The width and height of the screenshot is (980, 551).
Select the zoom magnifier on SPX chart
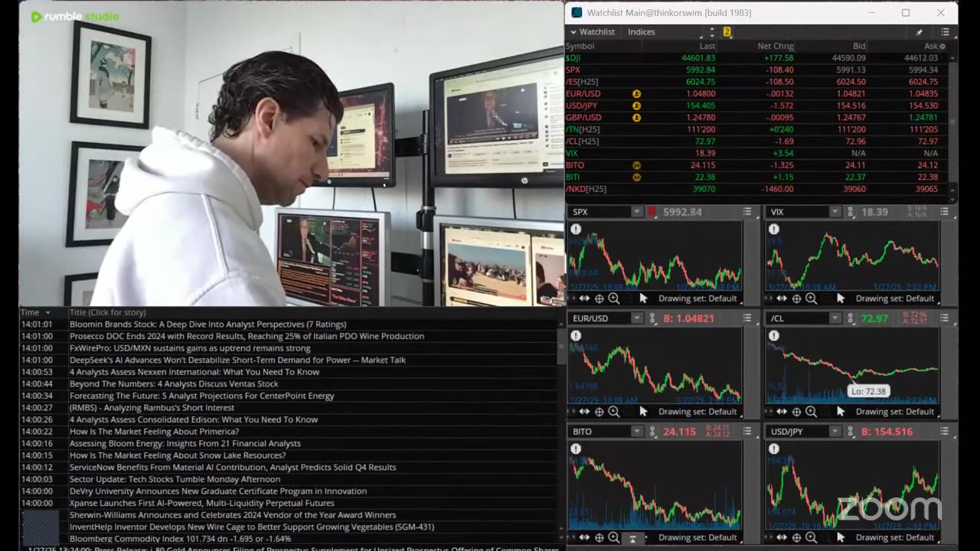pyautogui.click(x=613, y=298)
